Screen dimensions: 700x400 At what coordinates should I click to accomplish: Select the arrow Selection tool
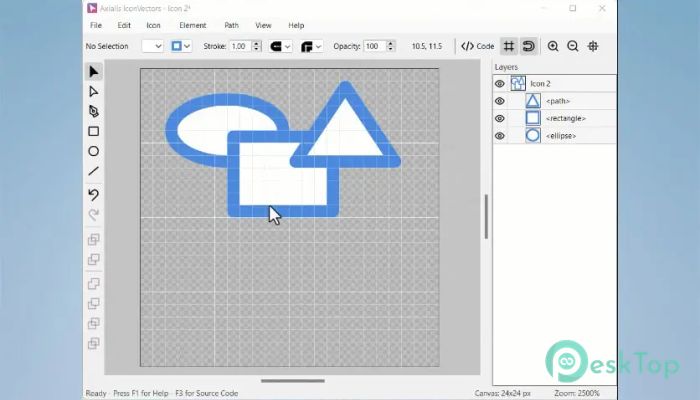[93, 72]
